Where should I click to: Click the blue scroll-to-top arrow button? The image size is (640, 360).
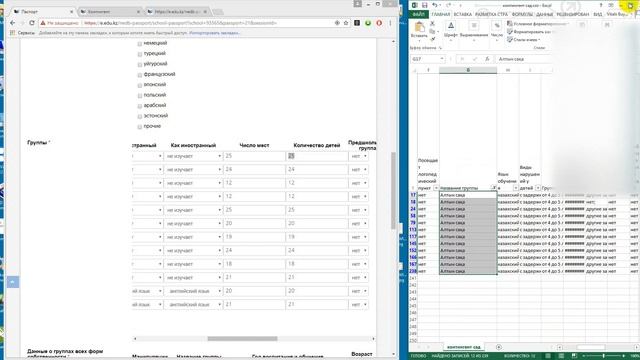13,282
